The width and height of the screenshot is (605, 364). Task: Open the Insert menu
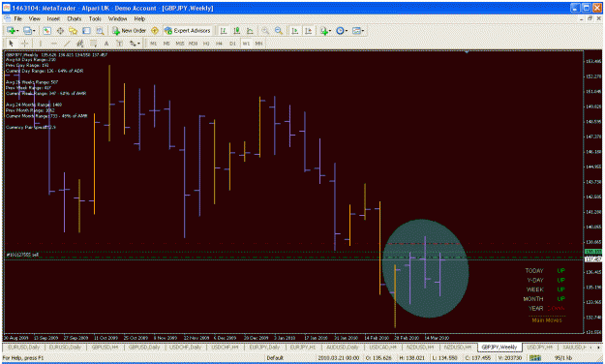(53, 18)
